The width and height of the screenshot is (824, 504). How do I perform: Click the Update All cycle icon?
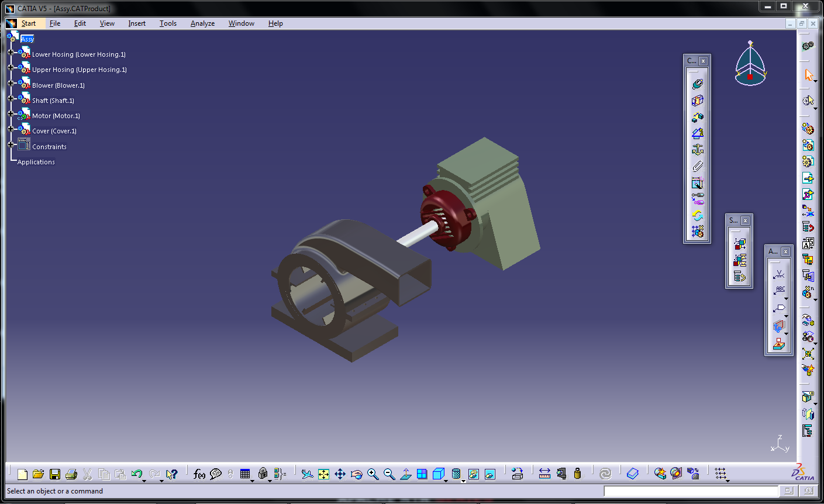click(605, 474)
